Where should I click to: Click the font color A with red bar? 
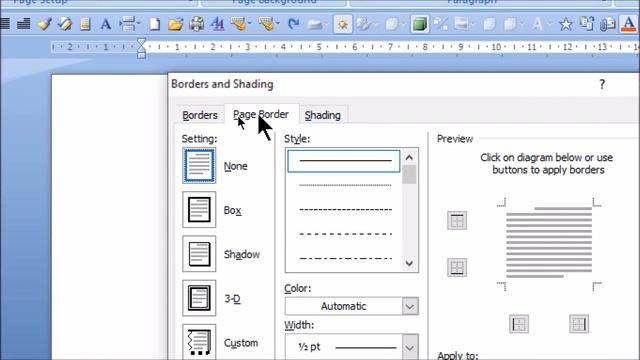(629, 24)
